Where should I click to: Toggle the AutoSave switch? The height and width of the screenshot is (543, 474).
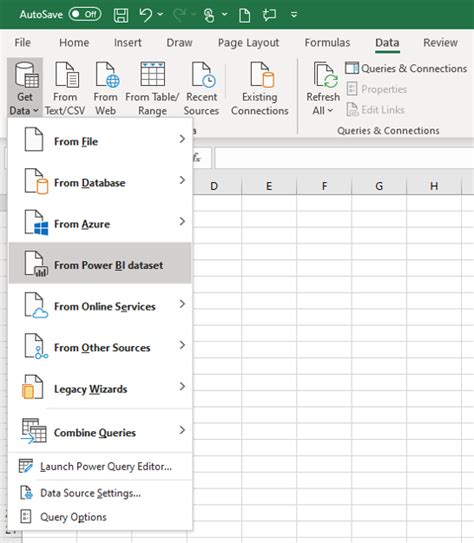click(85, 15)
